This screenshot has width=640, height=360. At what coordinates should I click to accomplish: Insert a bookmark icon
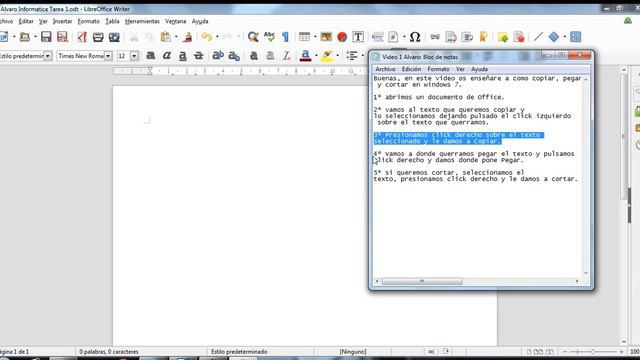(483, 37)
